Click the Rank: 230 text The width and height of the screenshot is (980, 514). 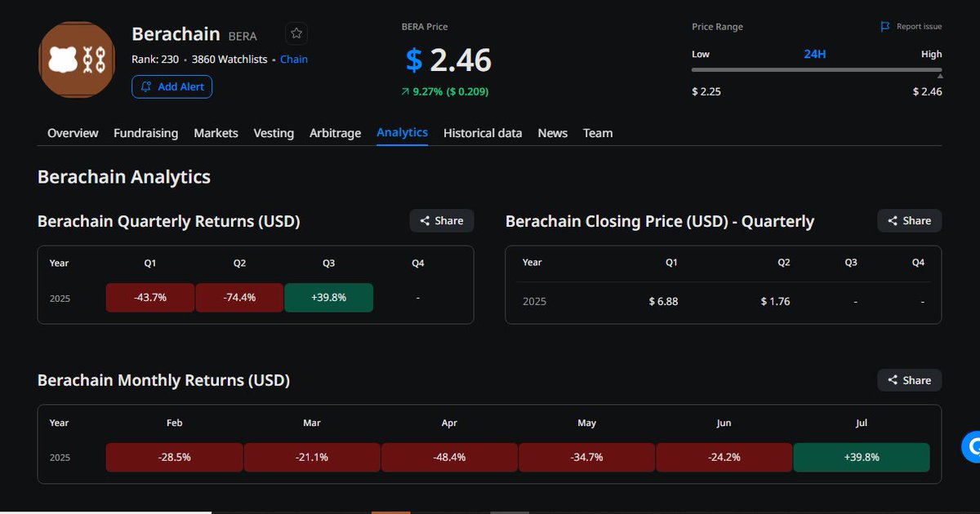156,60
